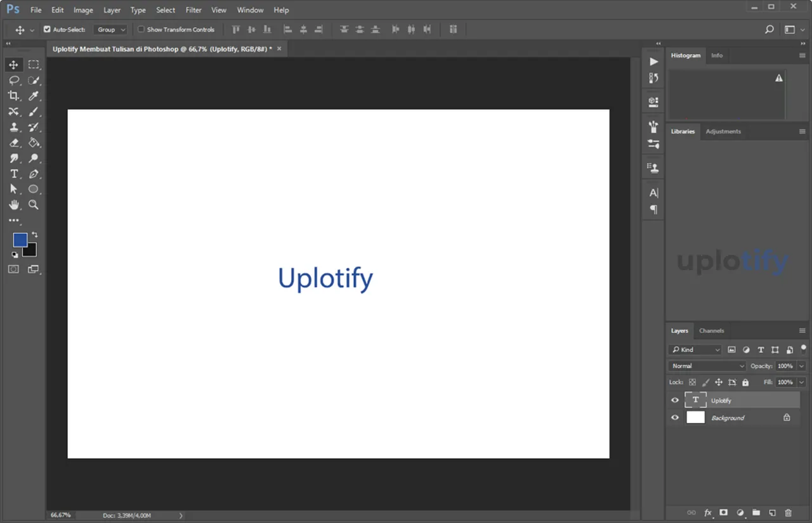Viewport: 812px width, 523px height.
Task: Toggle lock image pixels brush icon
Action: coord(705,382)
